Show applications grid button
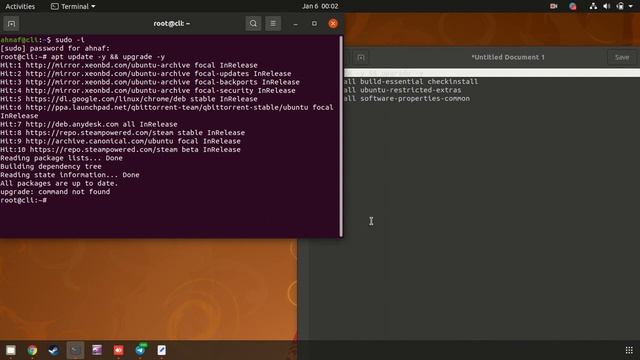Screen dimensions: 640x360 629,350
